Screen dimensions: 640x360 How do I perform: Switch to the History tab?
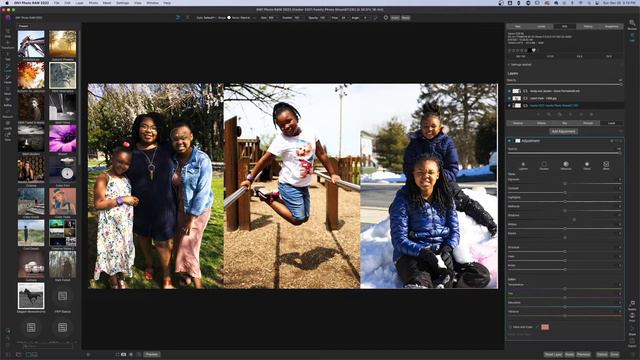tap(588, 27)
